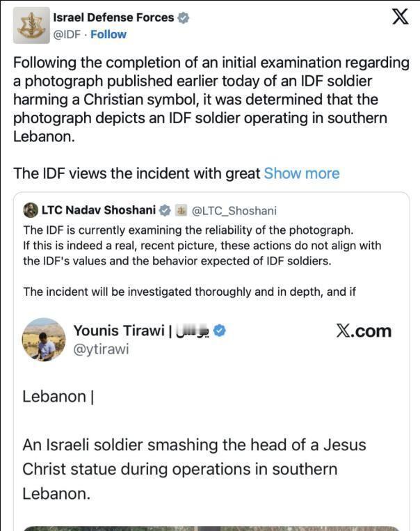The height and width of the screenshot is (531, 420).
Task: Follow the @IDF account
Action: 108,35
